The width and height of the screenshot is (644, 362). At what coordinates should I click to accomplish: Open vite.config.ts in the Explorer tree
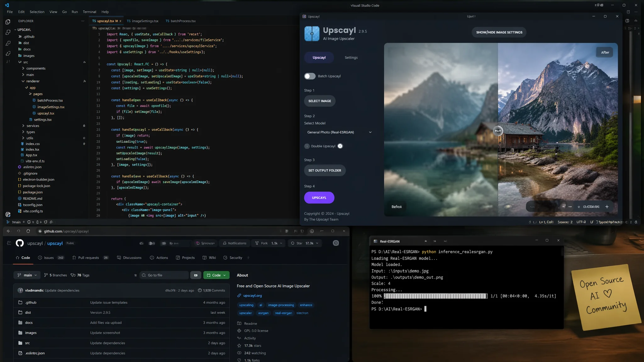coord(33,211)
